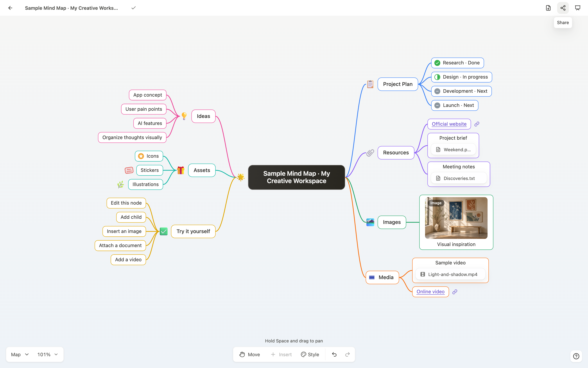Screen dimensions: 588x368
Task: Select the central Sample Mind Map node
Action: pos(296,177)
